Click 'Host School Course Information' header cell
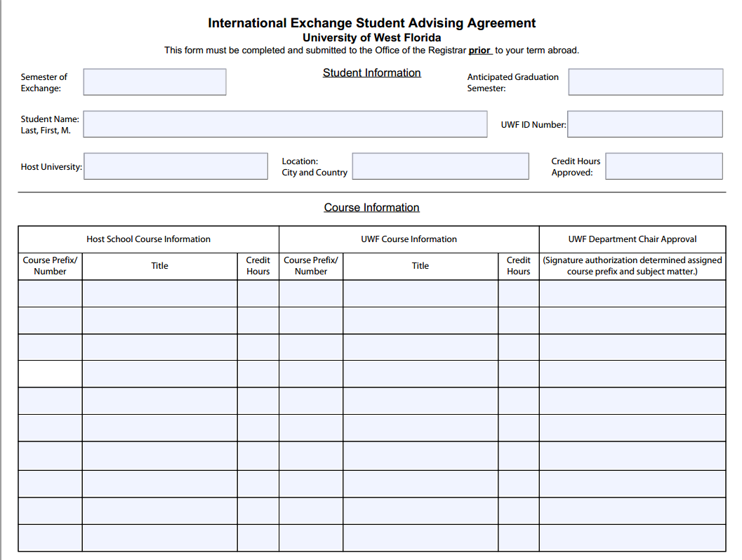The width and height of the screenshot is (742, 560). coord(149,239)
